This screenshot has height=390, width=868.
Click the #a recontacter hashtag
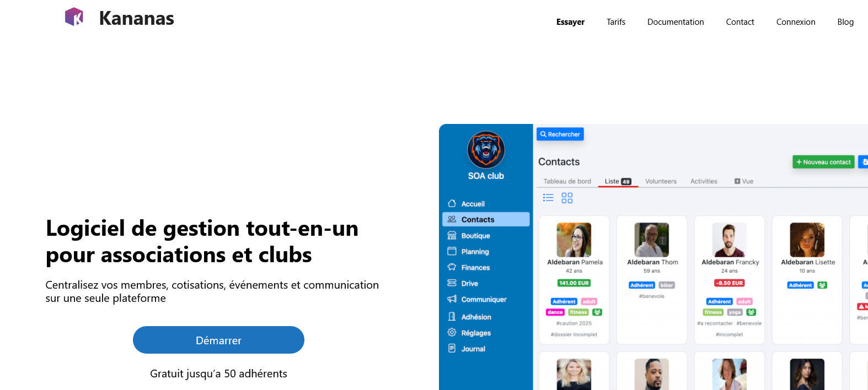[715, 323]
